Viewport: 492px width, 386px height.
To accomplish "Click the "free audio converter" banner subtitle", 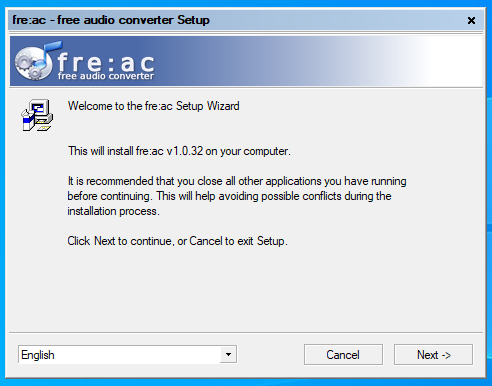I will [106, 76].
